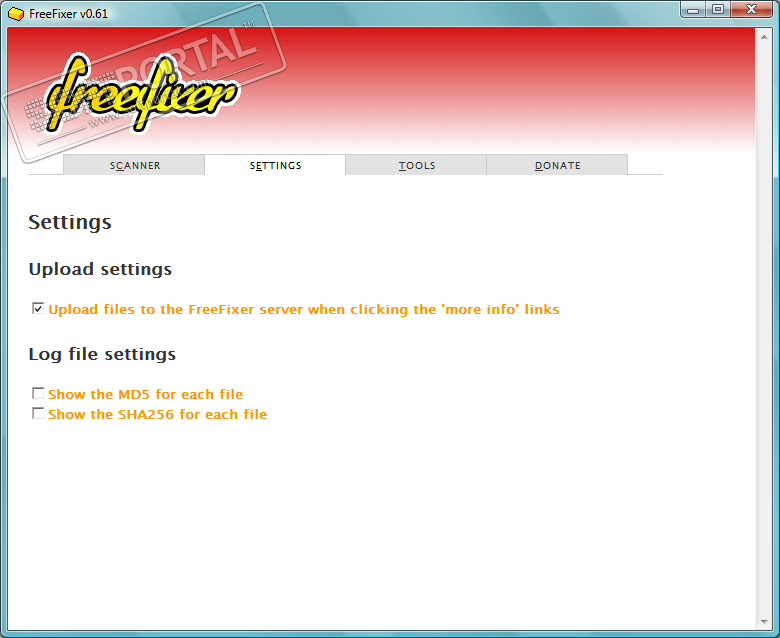Click the 'Upload settings' heading
Screen dimensions: 780x638
(100, 269)
